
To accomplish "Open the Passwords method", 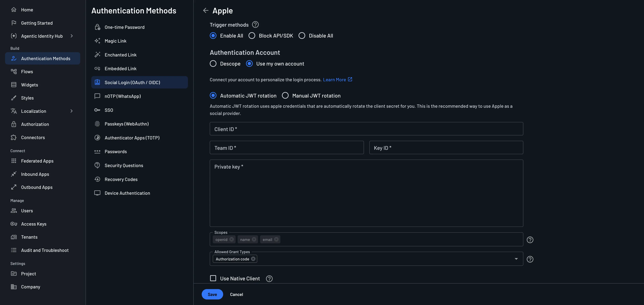I will point(139,151).
